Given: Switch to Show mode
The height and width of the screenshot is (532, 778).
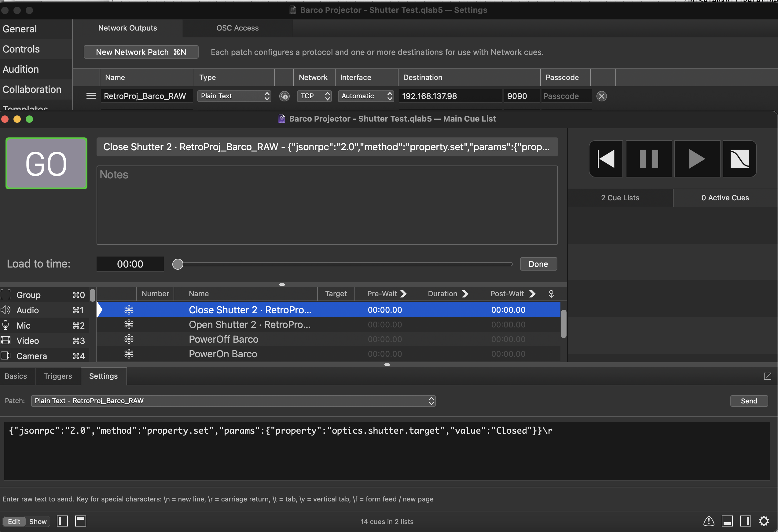Looking at the screenshot, I should tap(38, 521).
